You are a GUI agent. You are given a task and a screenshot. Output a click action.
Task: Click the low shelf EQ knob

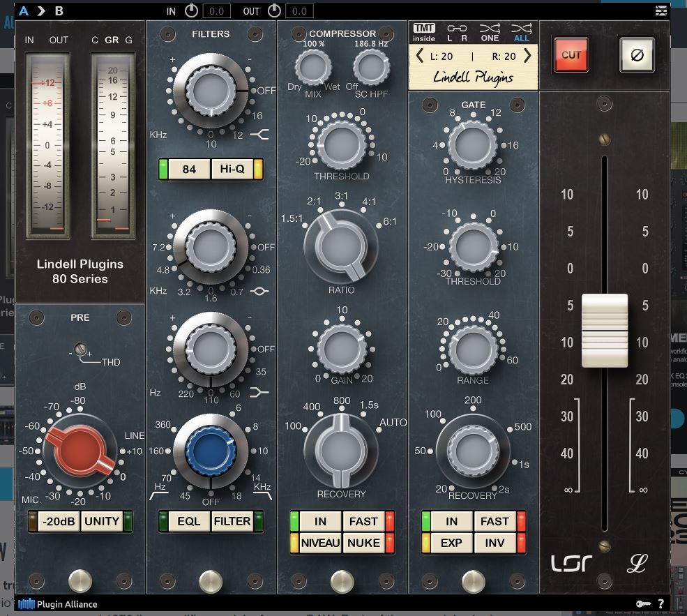[211, 350]
